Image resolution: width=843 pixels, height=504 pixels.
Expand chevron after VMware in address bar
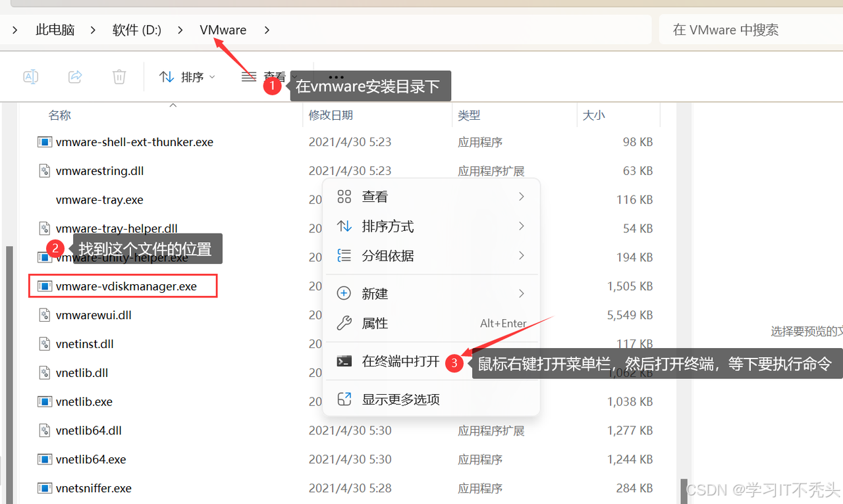[x=267, y=30]
